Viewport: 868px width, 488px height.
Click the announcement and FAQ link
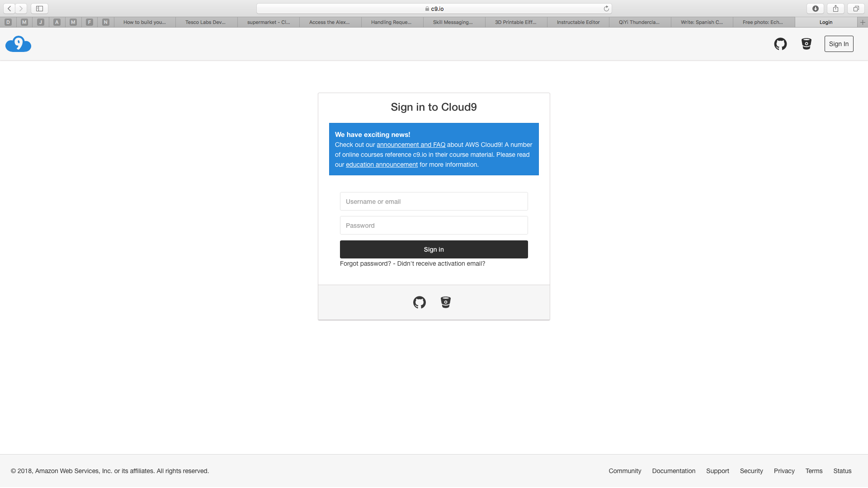411,144
